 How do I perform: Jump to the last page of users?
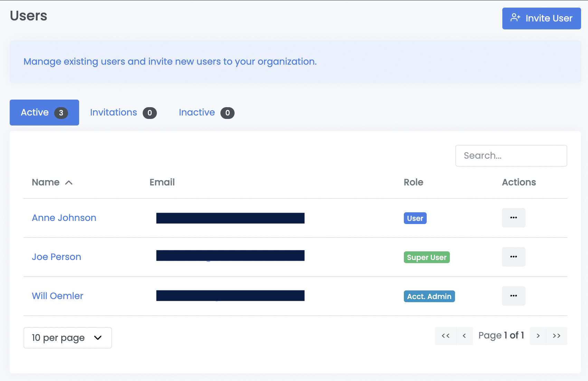pos(557,336)
